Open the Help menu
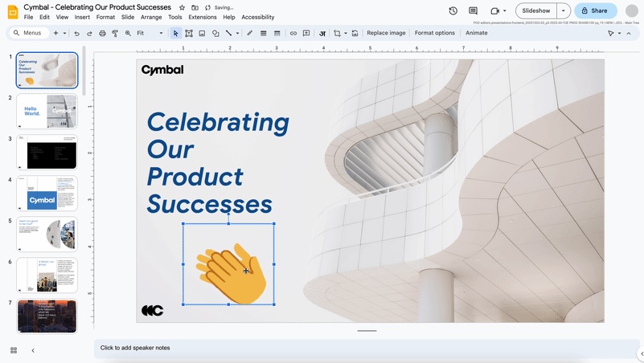Screen dimensions: 644x363 pyautogui.click(x=229, y=17)
